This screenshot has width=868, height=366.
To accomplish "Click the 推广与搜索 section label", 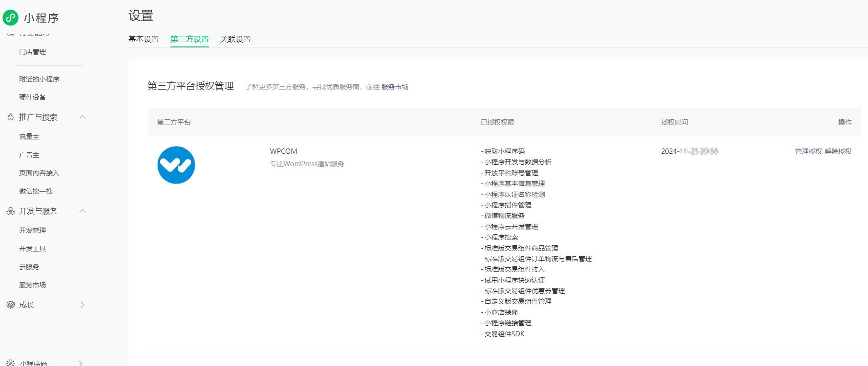I will tap(38, 117).
